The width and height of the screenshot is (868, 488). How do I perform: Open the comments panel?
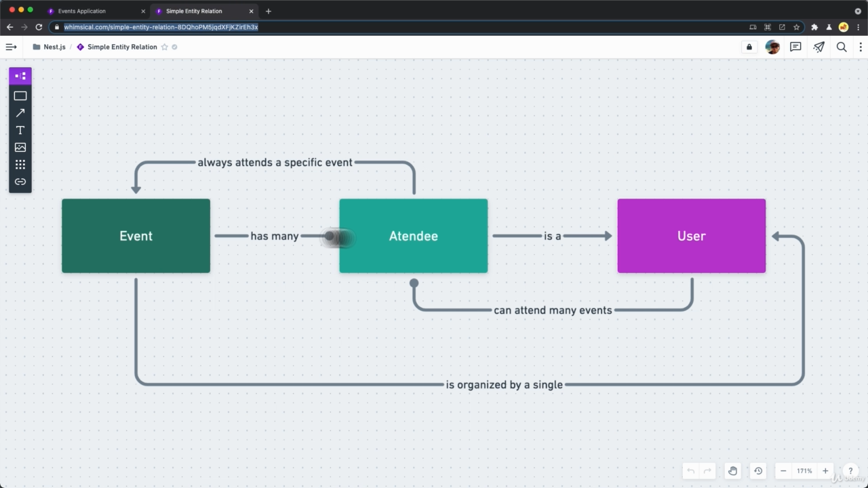pos(795,47)
